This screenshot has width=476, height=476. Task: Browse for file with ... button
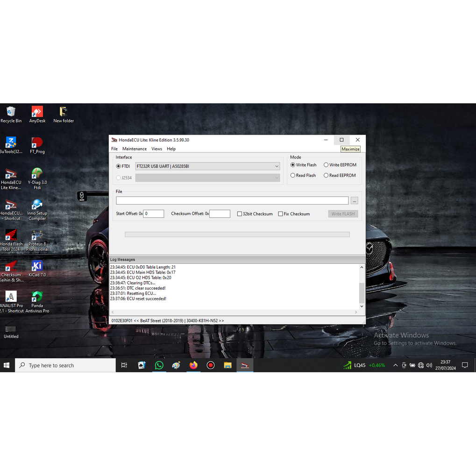(354, 201)
